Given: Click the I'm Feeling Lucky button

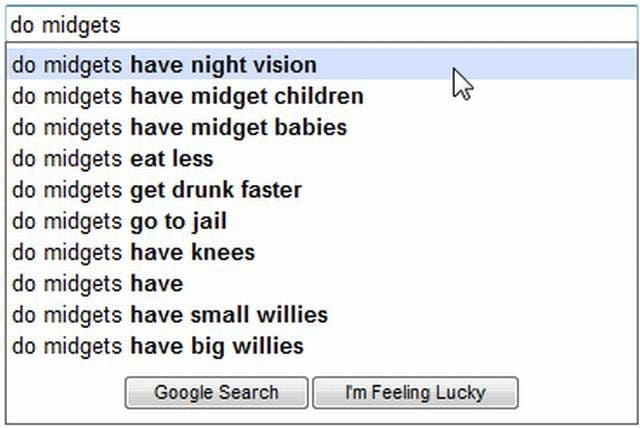Looking at the screenshot, I should point(415,392).
